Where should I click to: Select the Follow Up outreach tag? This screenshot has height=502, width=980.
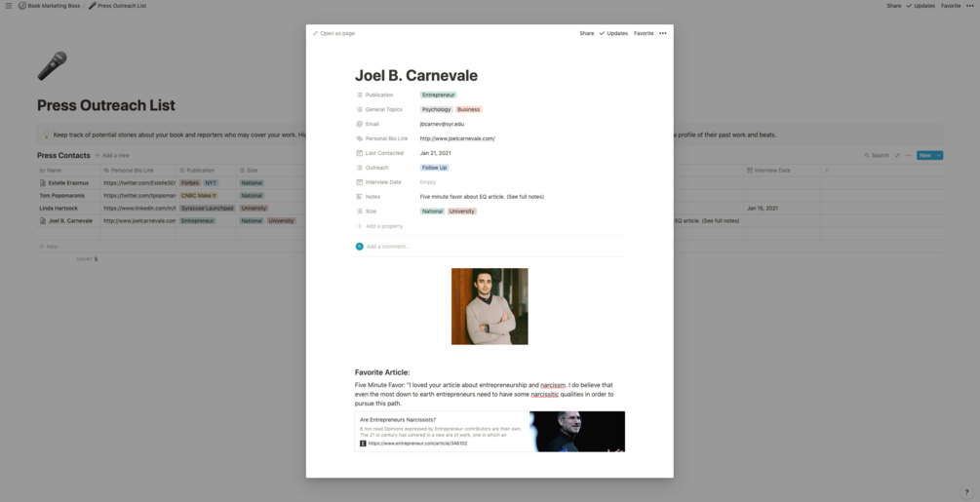pos(434,168)
